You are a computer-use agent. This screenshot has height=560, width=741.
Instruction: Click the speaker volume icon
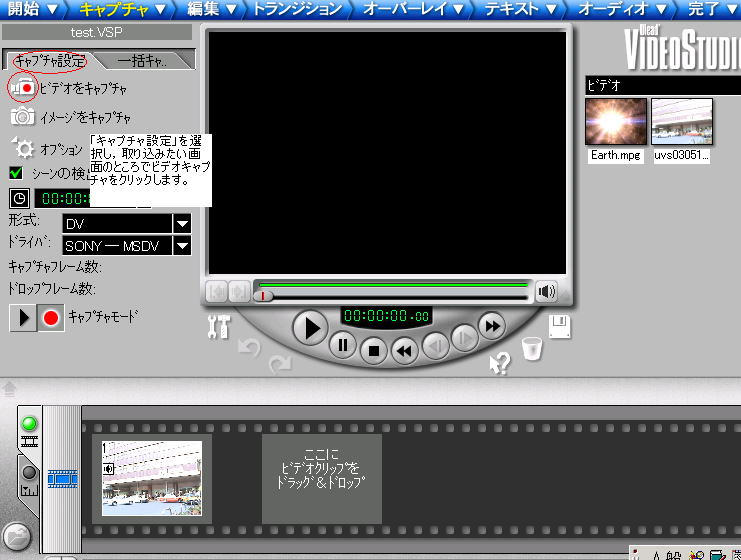[x=546, y=292]
